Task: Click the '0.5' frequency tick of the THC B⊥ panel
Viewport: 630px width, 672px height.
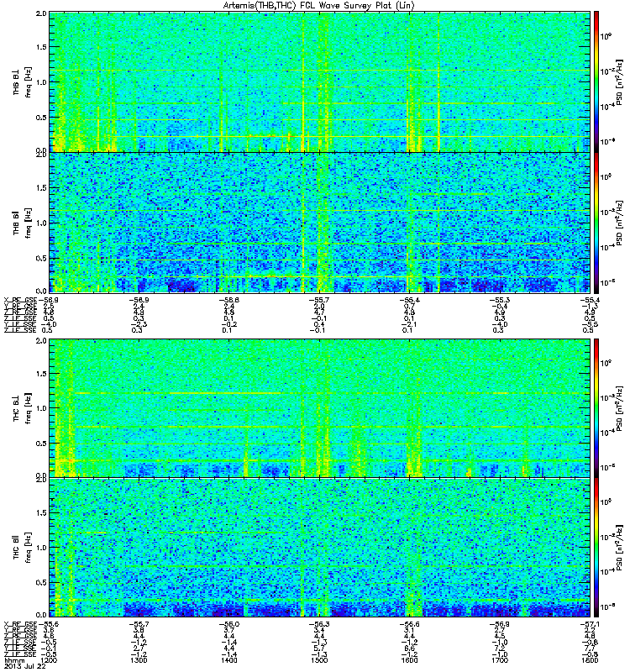Action: click(x=41, y=444)
